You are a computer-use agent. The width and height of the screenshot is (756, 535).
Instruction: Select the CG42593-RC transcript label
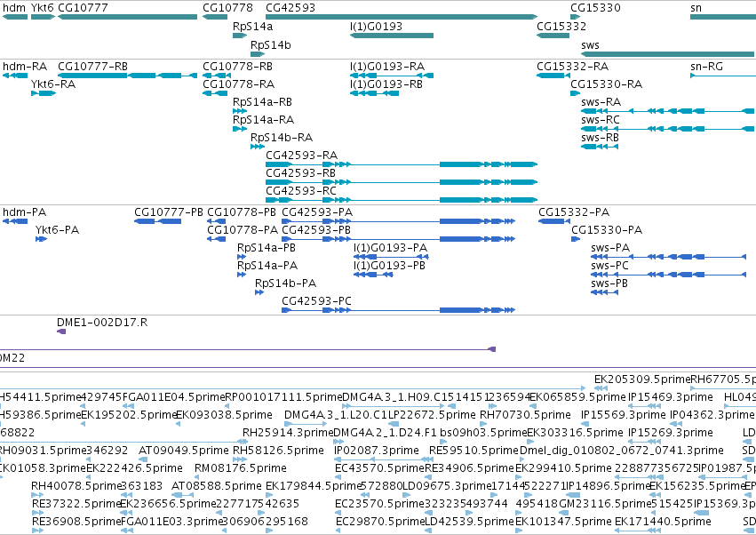[x=301, y=191]
